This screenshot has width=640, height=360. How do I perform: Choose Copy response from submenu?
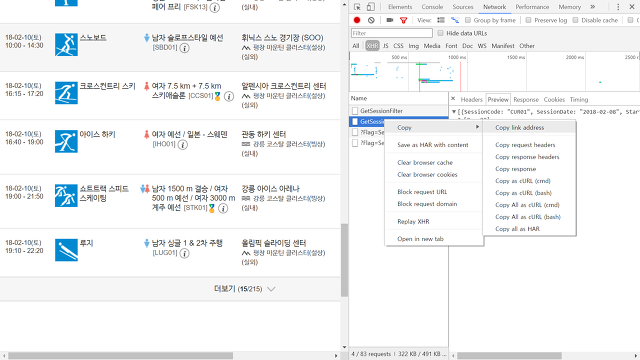[529, 169]
